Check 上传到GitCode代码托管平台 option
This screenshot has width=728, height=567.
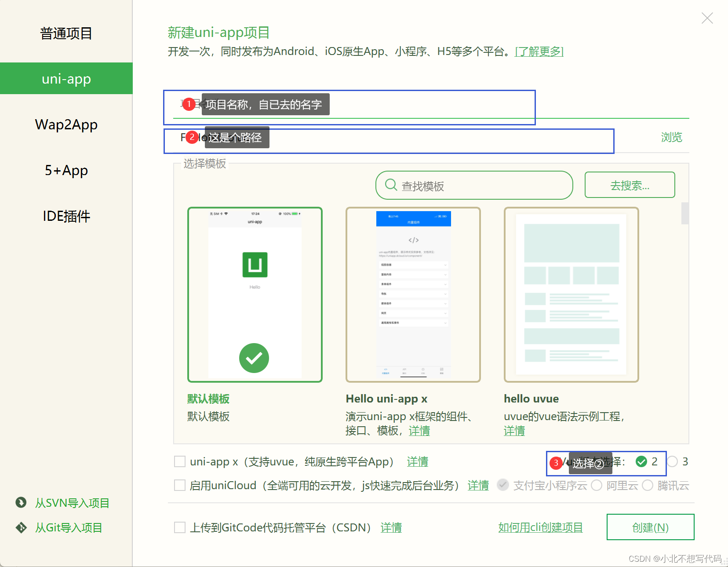[179, 527]
